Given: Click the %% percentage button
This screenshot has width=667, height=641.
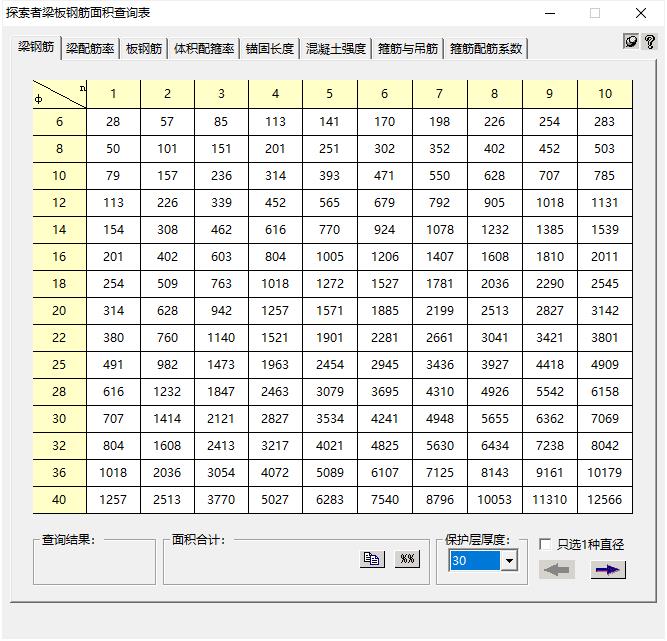Looking at the screenshot, I should coord(407,559).
